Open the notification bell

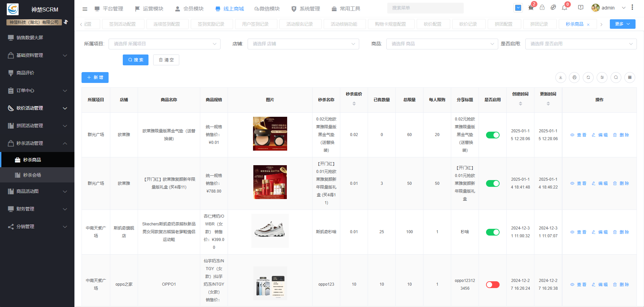(x=565, y=7)
